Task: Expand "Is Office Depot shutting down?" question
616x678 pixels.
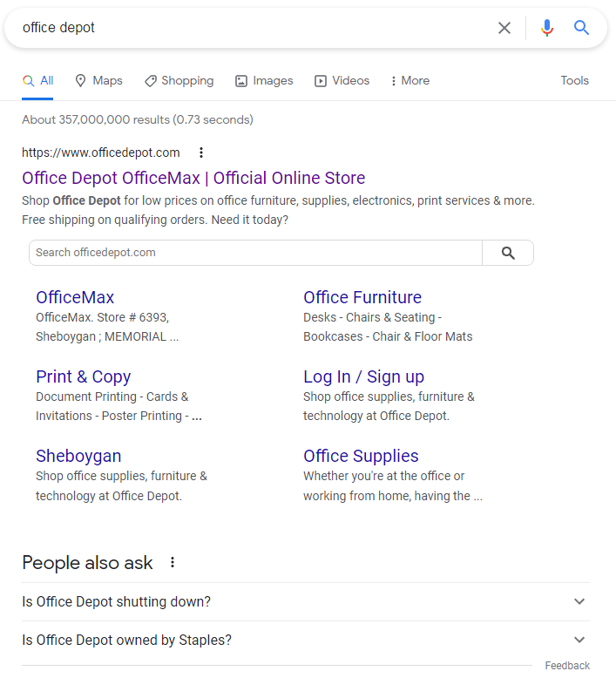Action: click(579, 601)
